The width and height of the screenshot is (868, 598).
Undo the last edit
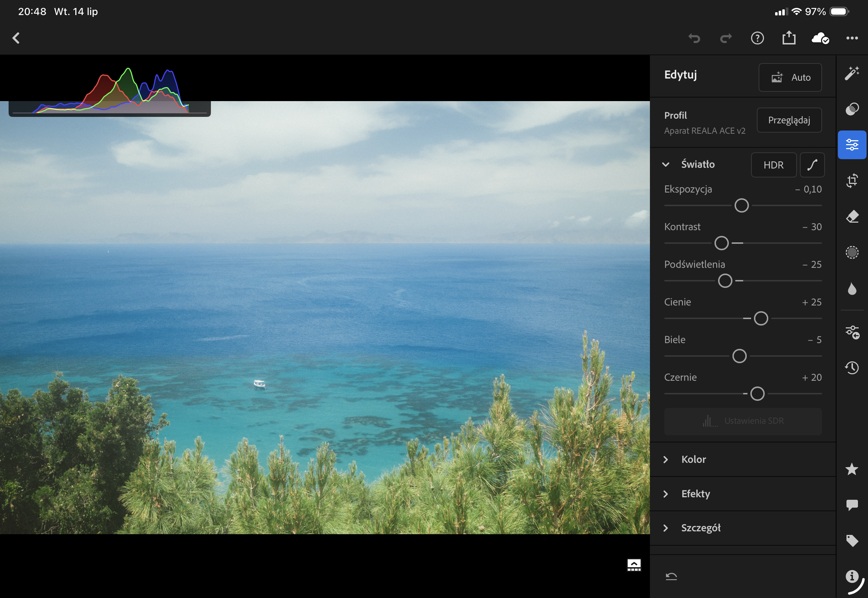click(694, 38)
